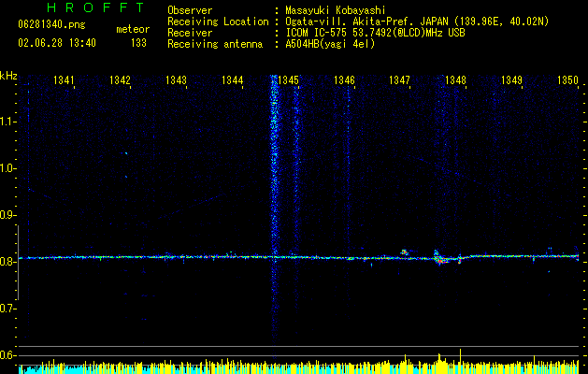Click the 1341 time marker
588x374 pixels.
tap(64, 80)
